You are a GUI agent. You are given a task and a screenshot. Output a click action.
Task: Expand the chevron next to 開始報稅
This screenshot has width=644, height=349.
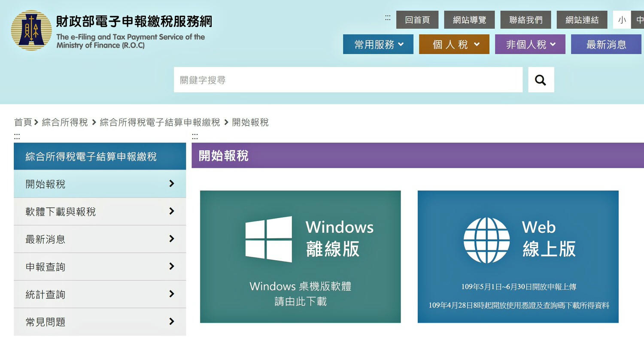click(172, 183)
